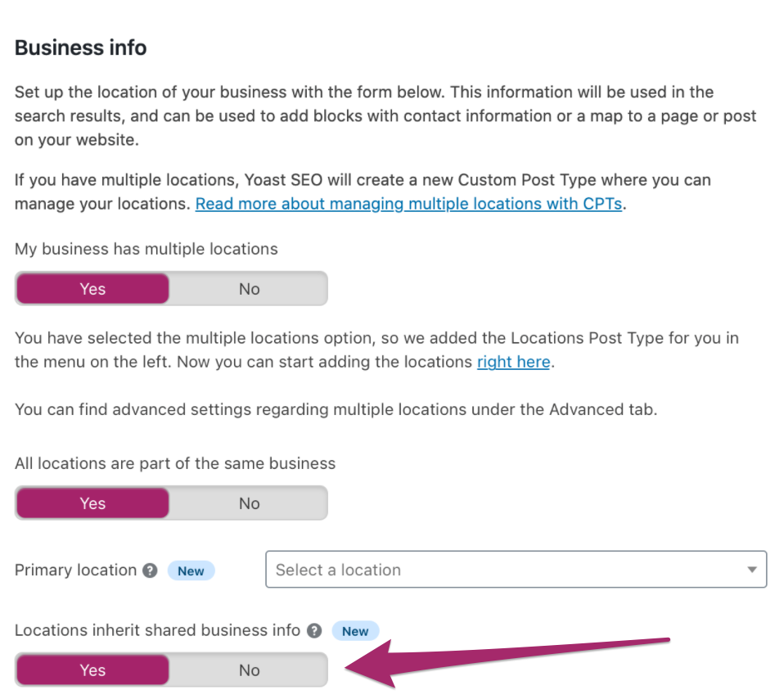Click the Primary location help question-mark icon

click(x=150, y=570)
